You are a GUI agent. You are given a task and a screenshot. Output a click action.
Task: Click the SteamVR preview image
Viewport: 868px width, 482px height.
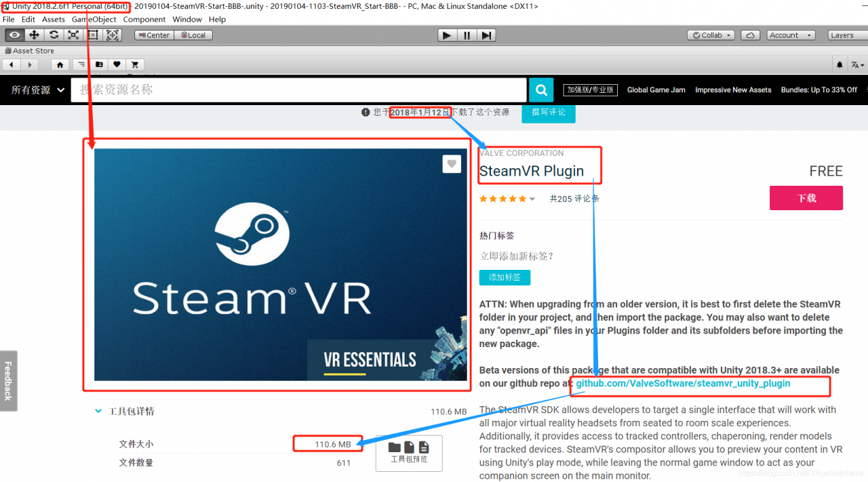pos(281,264)
